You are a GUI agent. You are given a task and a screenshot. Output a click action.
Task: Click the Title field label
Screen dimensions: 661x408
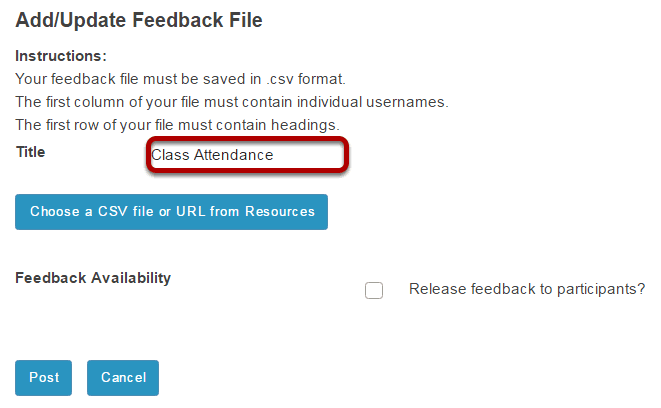click(30, 152)
